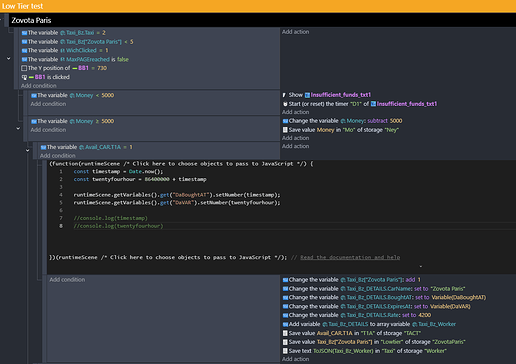Click the icon beside "Add variable Taxi_Bz_DETAILS to array"
The image size is (516, 364).
[x=285, y=324]
